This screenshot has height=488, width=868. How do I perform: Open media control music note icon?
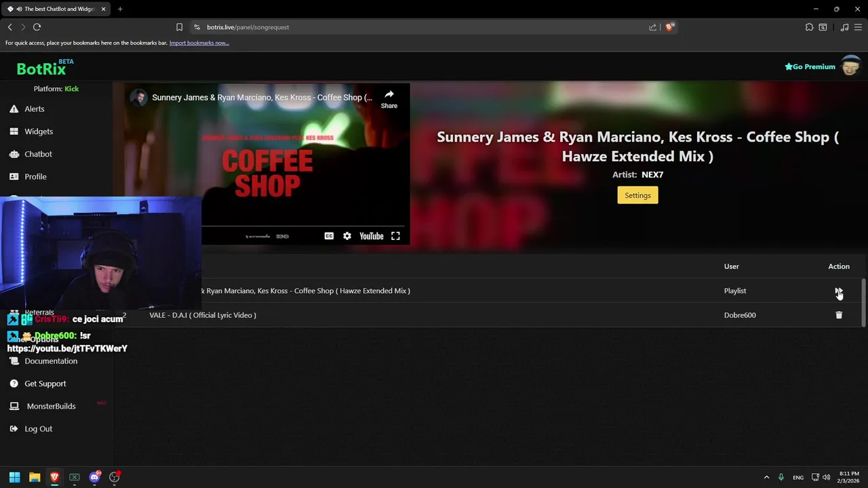(x=844, y=27)
